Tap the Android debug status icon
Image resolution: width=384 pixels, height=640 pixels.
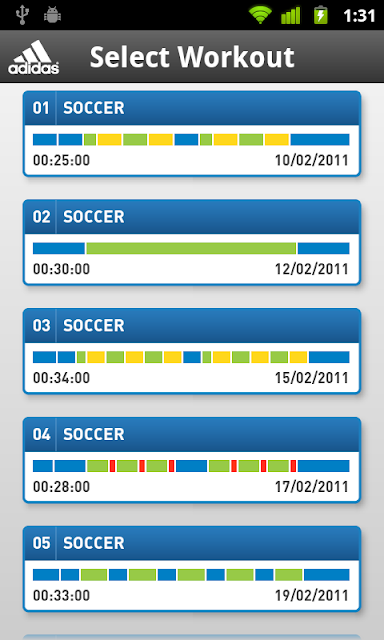pos(52,16)
